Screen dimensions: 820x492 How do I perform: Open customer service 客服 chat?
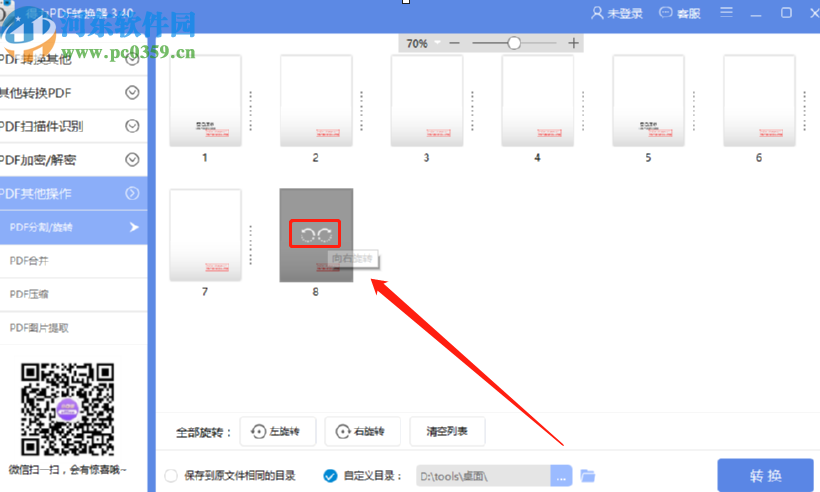tap(680, 13)
